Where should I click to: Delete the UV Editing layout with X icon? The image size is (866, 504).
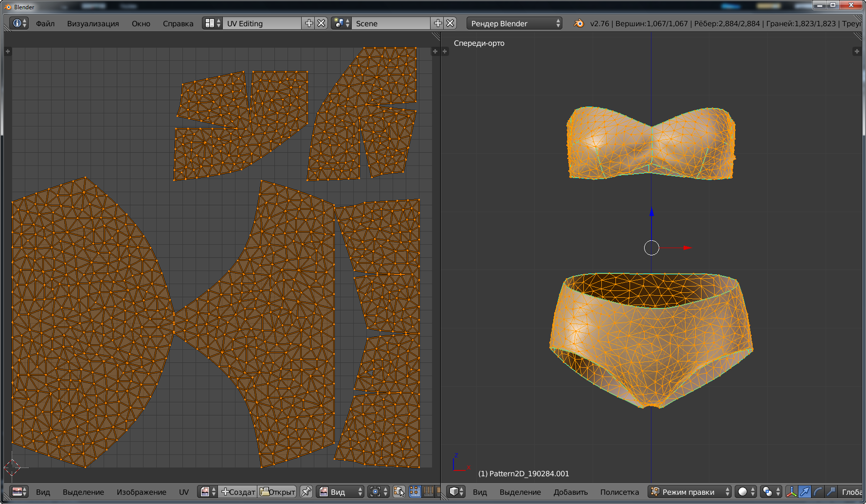[321, 23]
